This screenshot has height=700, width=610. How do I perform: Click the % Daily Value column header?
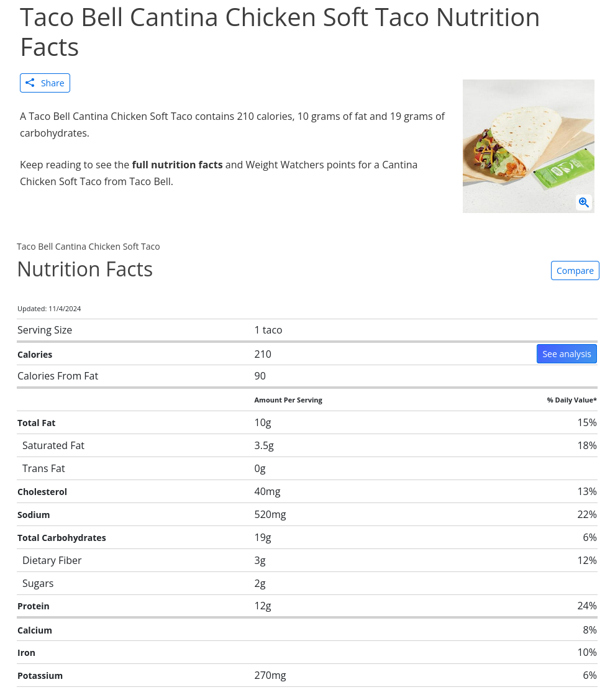(571, 400)
